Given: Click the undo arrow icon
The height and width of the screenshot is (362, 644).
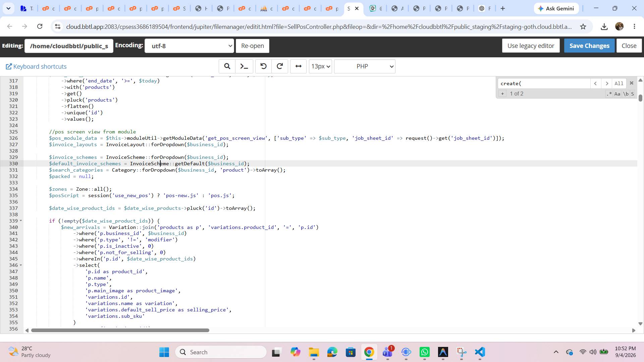Looking at the screenshot, I should (x=263, y=66).
